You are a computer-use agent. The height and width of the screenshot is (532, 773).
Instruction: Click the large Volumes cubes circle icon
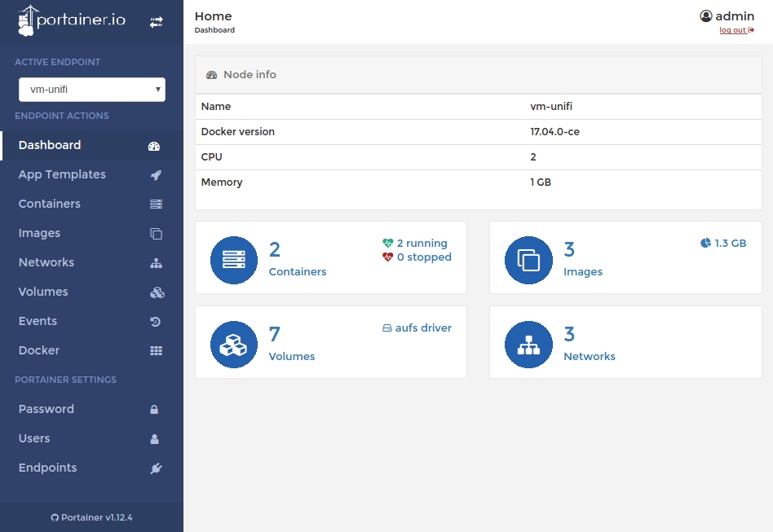click(234, 345)
